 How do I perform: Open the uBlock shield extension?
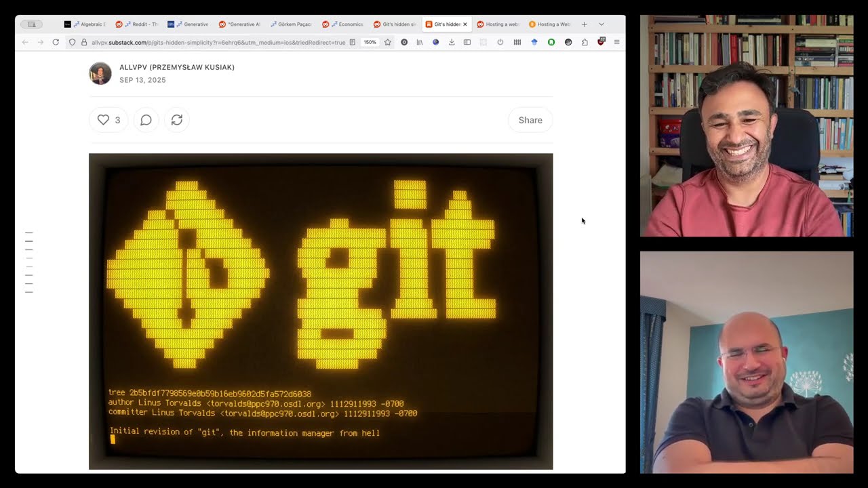click(x=601, y=42)
